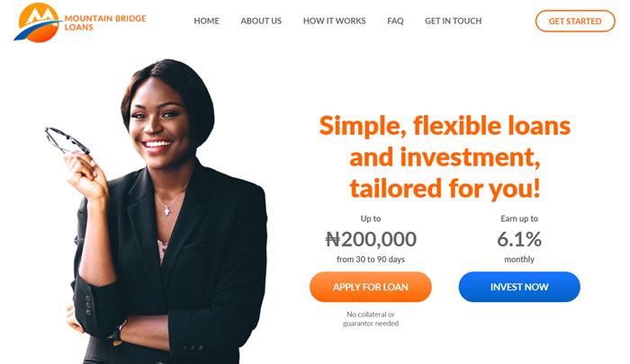Click the eyeglasses held by the woman
The height and width of the screenshot is (364, 630).
pos(67,141)
